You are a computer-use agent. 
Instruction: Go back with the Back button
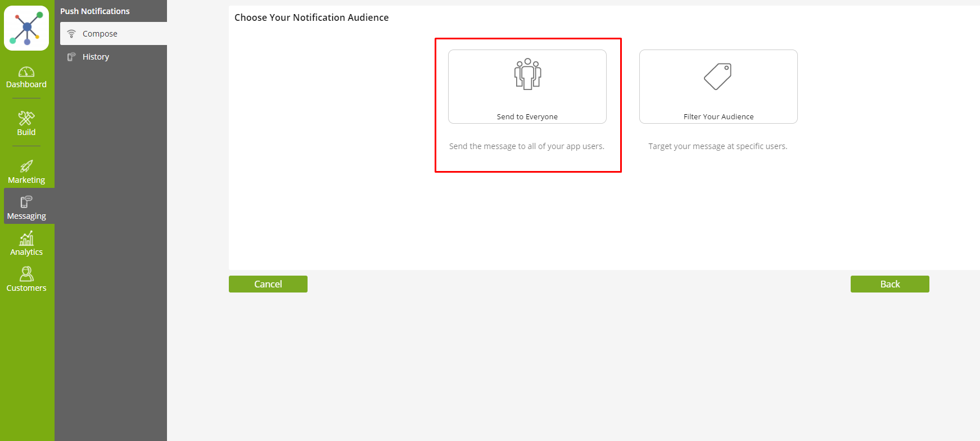click(x=890, y=284)
